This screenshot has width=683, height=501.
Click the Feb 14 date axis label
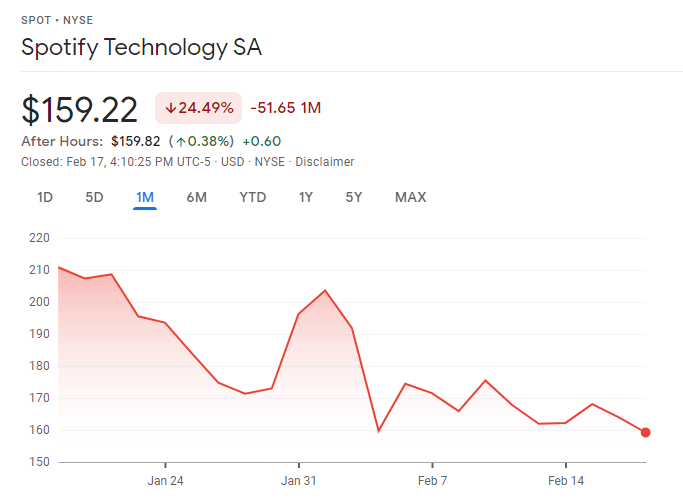[x=566, y=480]
